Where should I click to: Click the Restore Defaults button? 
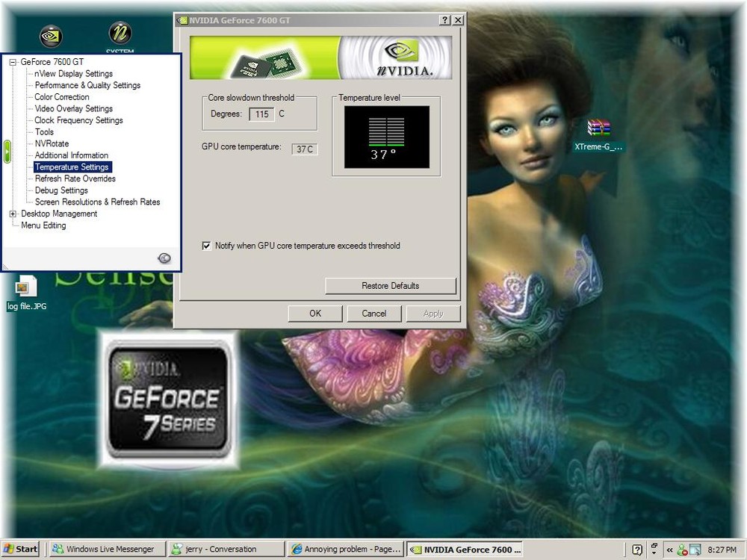click(390, 286)
